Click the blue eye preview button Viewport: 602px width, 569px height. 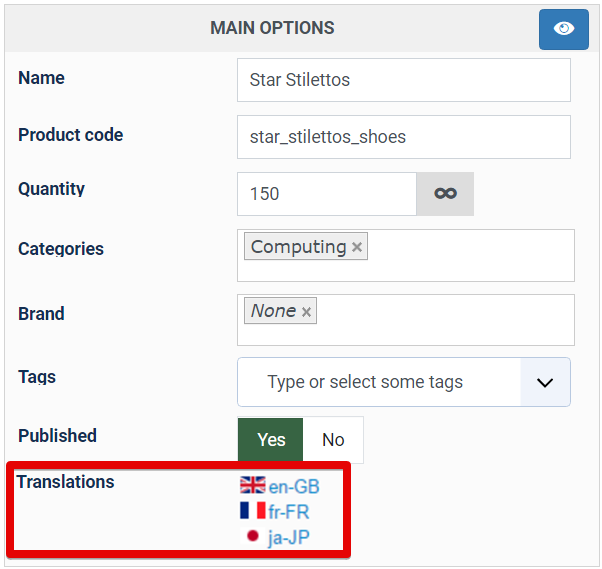coord(563,29)
